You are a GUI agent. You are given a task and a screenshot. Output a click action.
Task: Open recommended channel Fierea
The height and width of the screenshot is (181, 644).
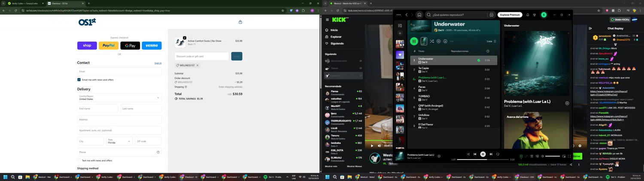(343, 92)
